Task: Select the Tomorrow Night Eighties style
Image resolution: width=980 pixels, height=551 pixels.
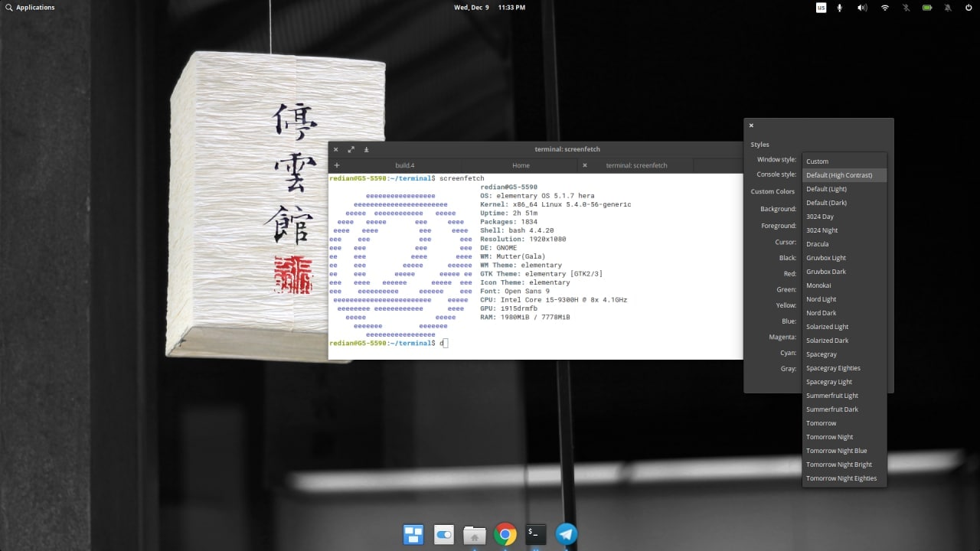Action: [x=844, y=478]
